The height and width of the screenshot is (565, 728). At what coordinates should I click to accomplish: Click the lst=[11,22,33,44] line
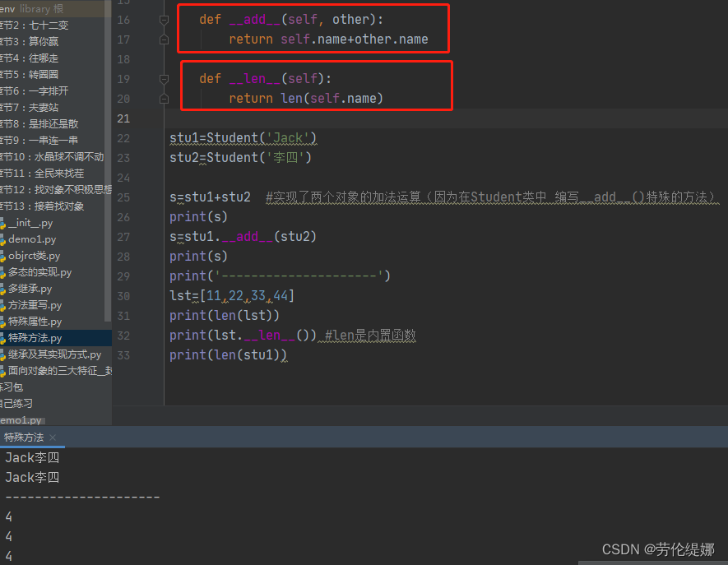(x=232, y=295)
